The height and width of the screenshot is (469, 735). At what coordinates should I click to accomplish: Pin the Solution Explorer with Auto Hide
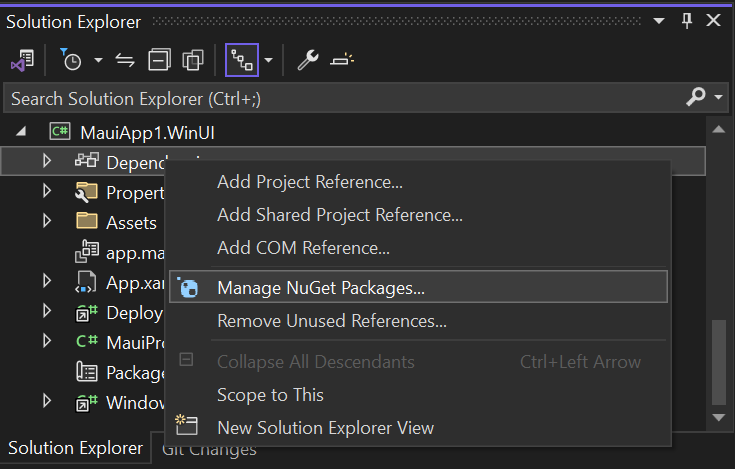point(687,21)
